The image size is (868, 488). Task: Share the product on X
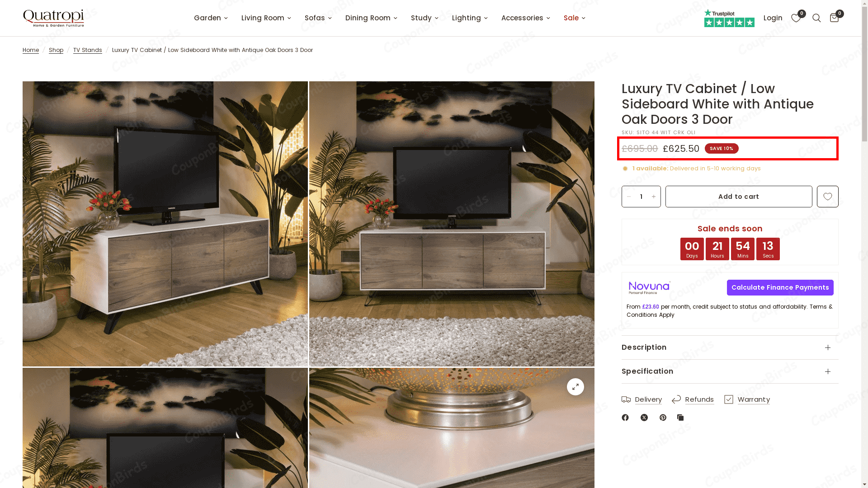pyautogui.click(x=644, y=417)
